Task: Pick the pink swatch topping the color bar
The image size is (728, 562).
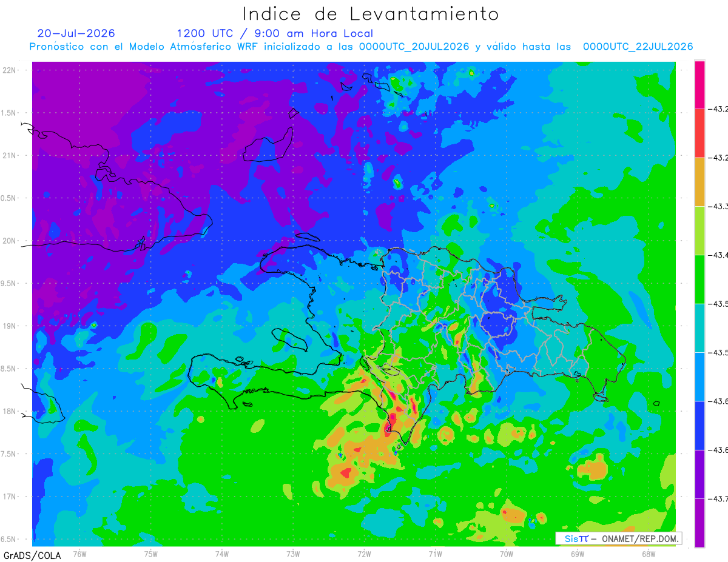Action: tap(699, 85)
